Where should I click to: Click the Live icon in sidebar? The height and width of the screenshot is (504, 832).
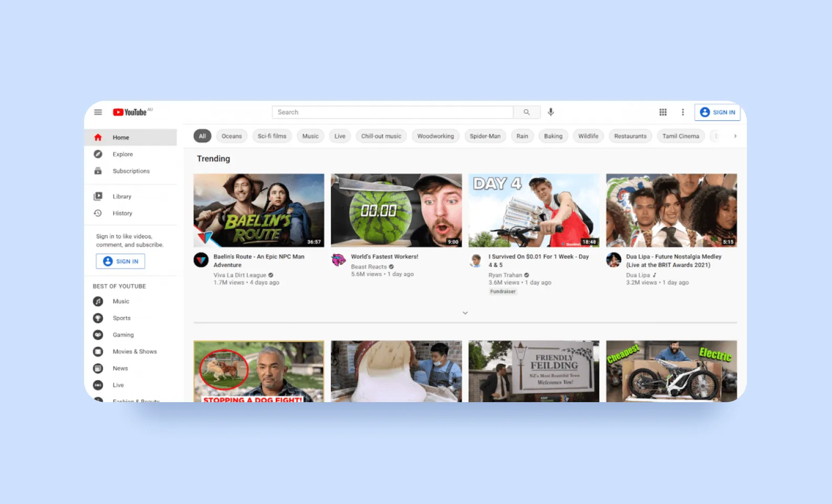pyautogui.click(x=98, y=385)
